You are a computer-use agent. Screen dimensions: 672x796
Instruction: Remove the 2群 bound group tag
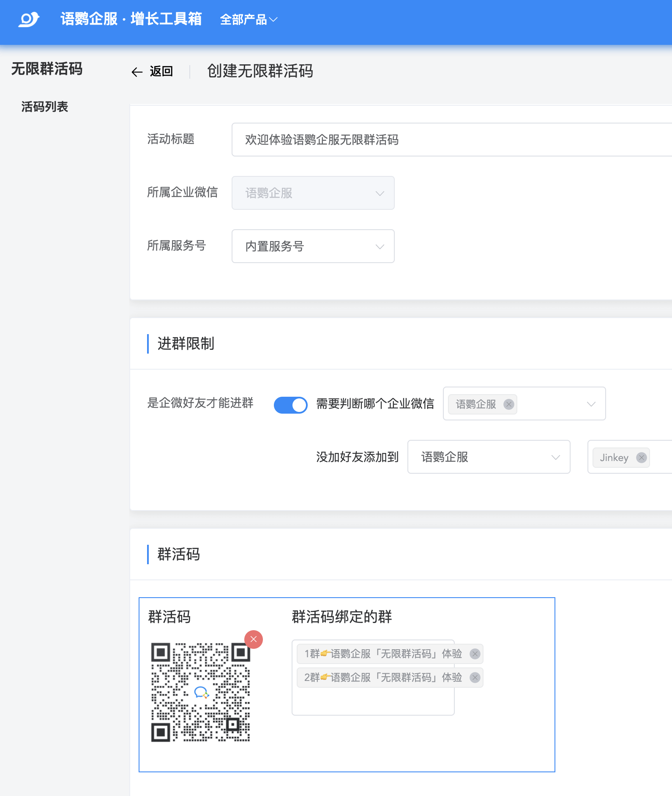[x=475, y=678]
